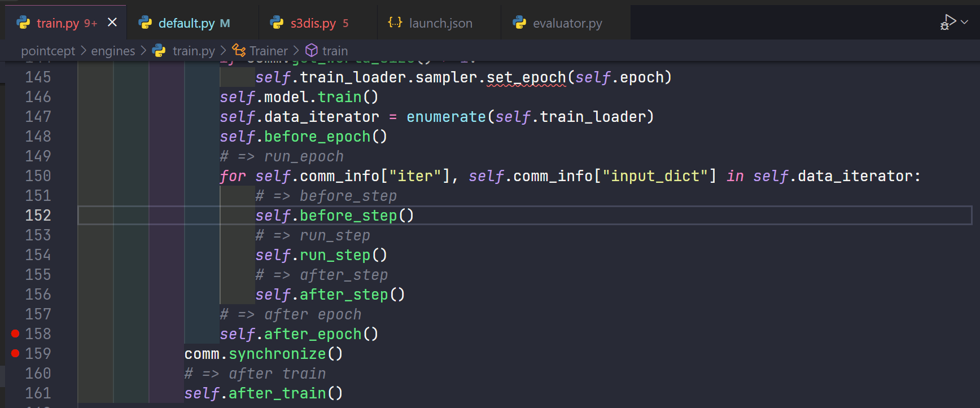
Task: Open the train method breadcrumb
Action: pos(335,51)
